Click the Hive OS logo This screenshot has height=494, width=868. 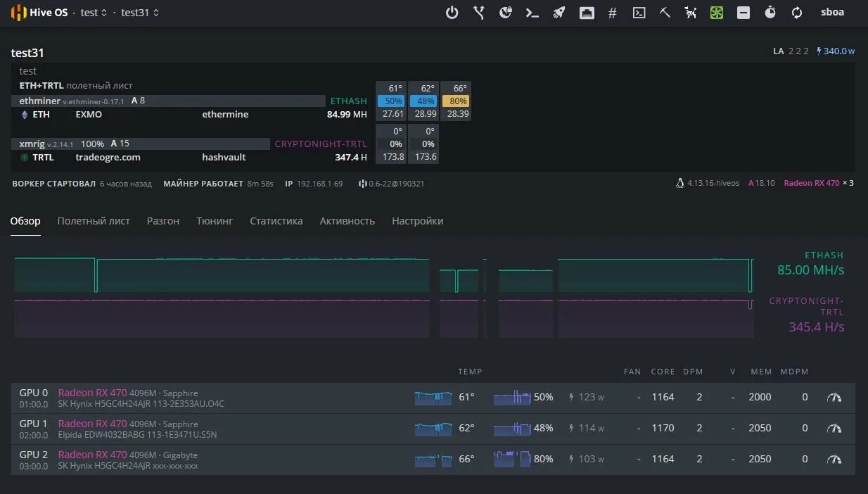39,13
